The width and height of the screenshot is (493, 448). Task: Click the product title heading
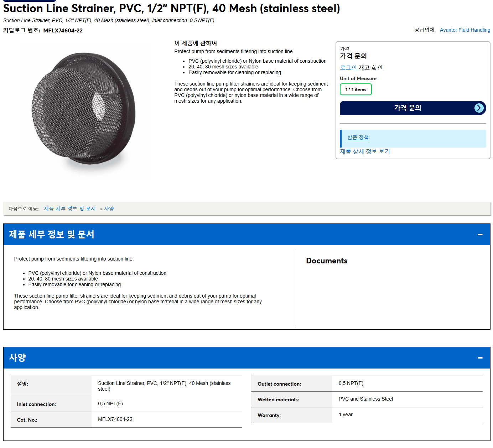pos(172,9)
